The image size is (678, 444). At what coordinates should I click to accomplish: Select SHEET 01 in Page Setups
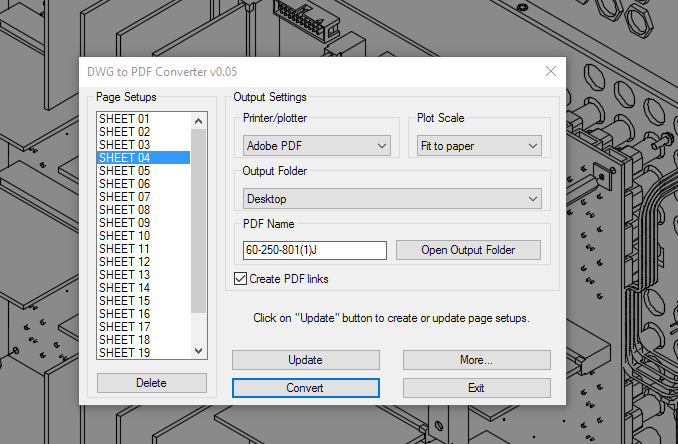[x=125, y=119]
